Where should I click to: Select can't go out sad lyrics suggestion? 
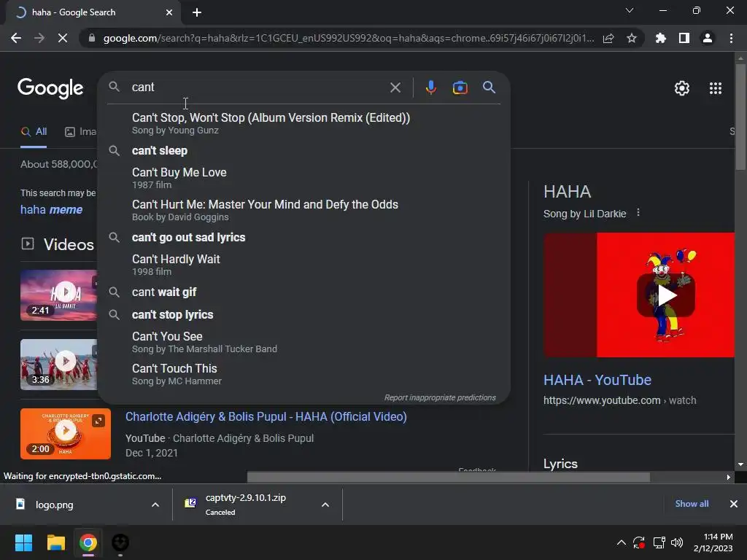304,237
